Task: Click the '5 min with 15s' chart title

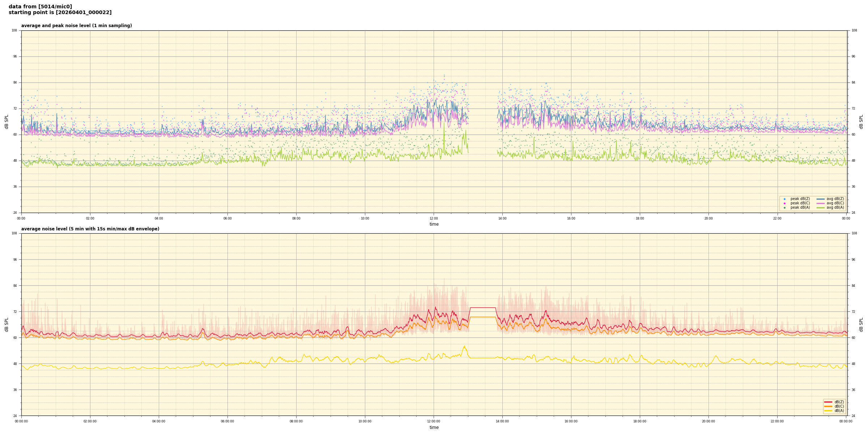Action: [90, 229]
